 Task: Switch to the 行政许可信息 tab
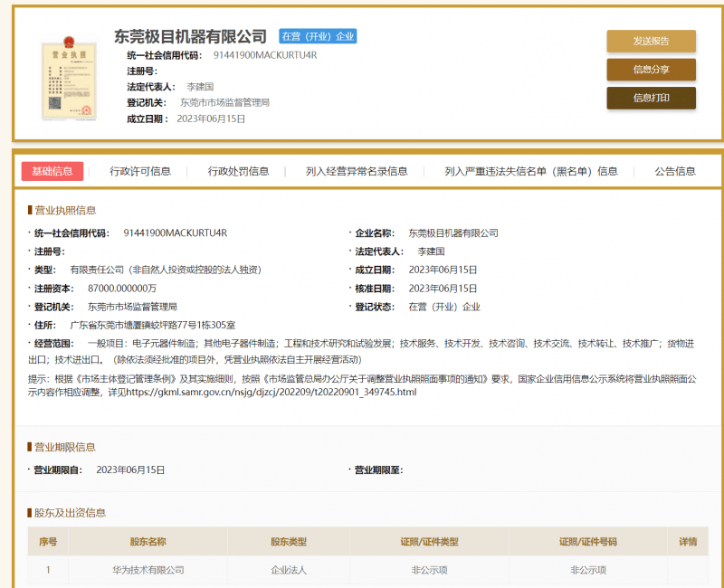coord(140,171)
